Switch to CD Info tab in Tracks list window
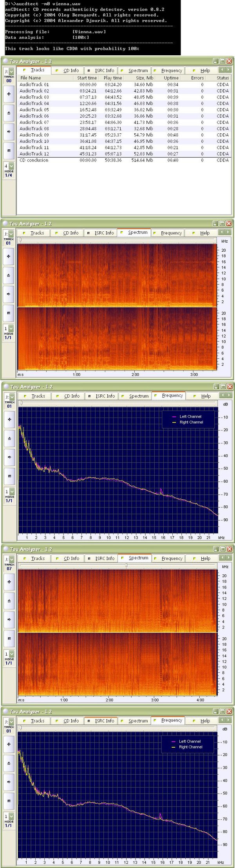Screen dimensions: 235x868 click(x=67, y=71)
